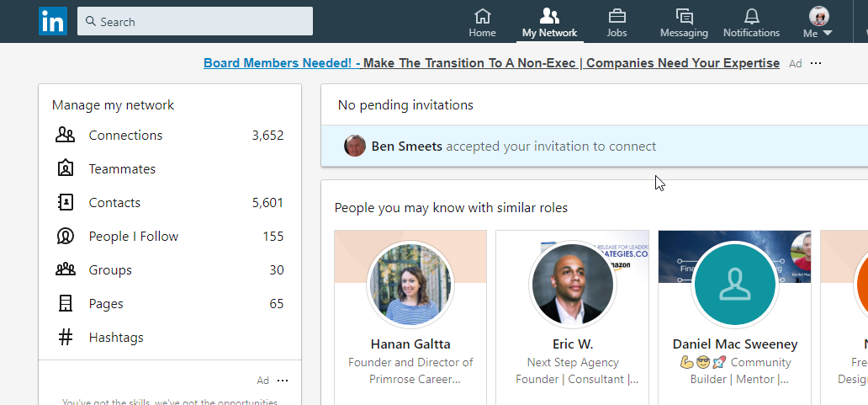
Task: Open Messaging from the top bar
Action: pyautogui.click(x=684, y=23)
